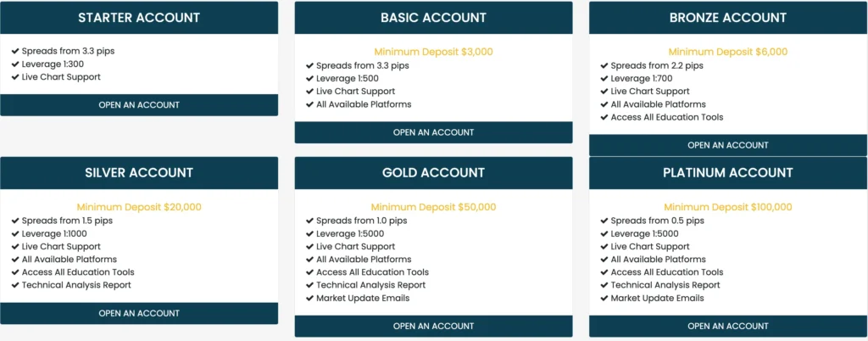Open an account under Starter Account
Viewport: 868px width, 341px height.
coord(139,105)
